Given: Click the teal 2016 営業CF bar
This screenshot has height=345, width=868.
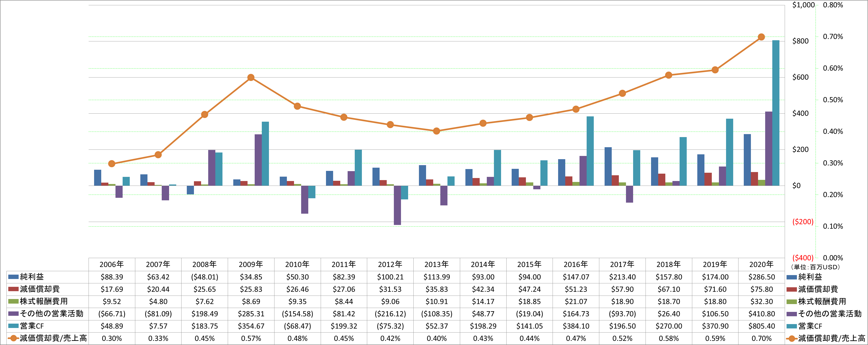Looking at the screenshot, I should coord(590,151).
